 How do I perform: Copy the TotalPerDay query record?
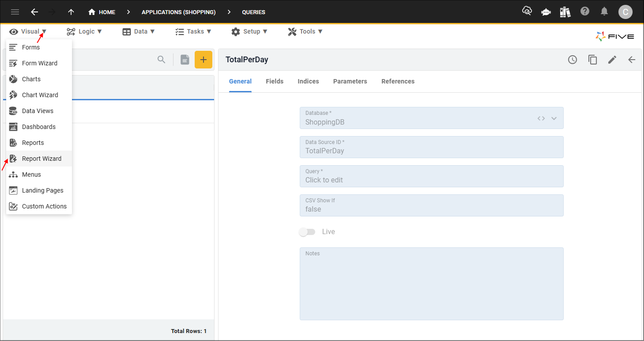pyautogui.click(x=593, y=60)
